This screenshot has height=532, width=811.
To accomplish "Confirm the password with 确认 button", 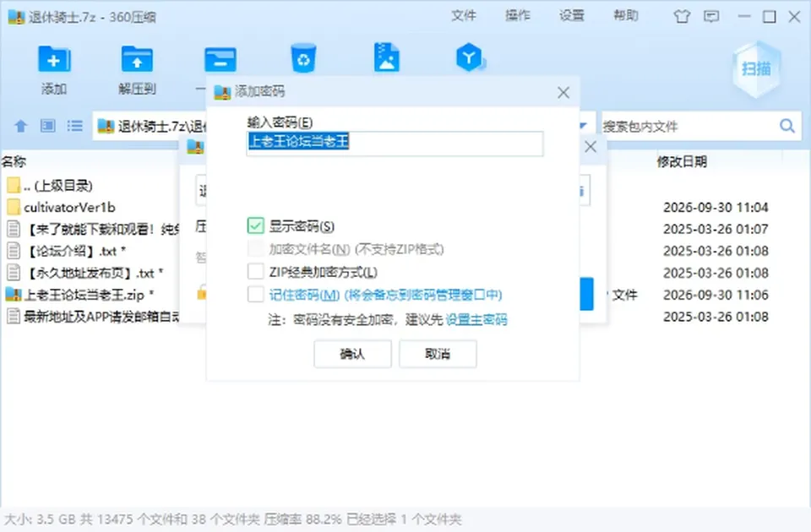I will click(x=352, y=354).
